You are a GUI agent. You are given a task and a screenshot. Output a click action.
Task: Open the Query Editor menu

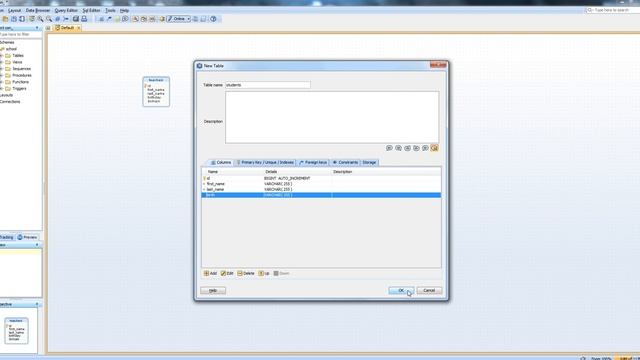(66, 10)
